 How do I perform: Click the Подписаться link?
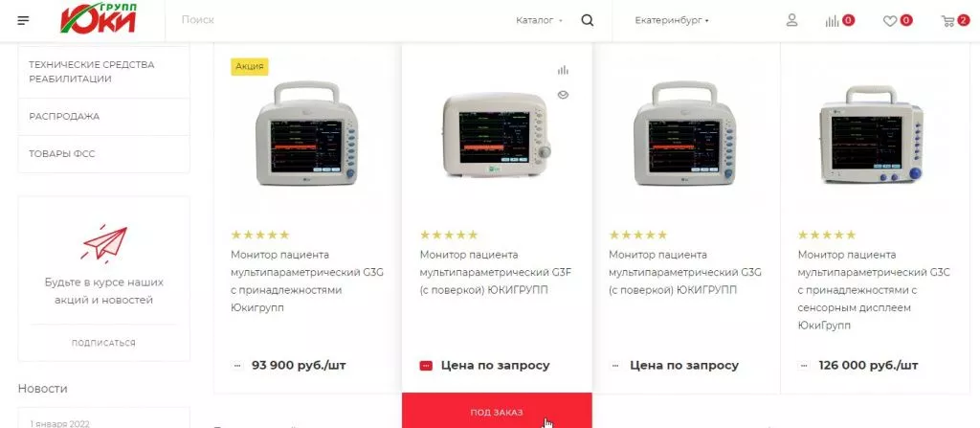(x=103, y=343)
